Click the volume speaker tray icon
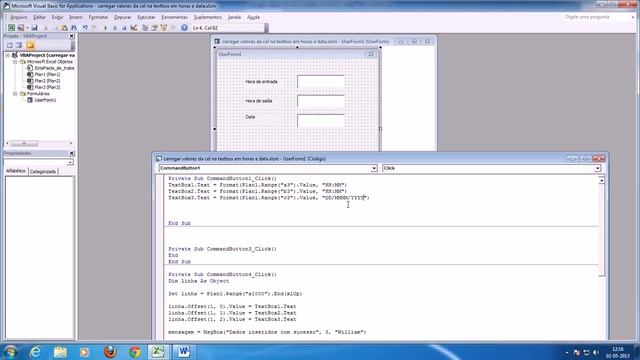This screenshot has width=640, height=360. click(x=596, y=352)
